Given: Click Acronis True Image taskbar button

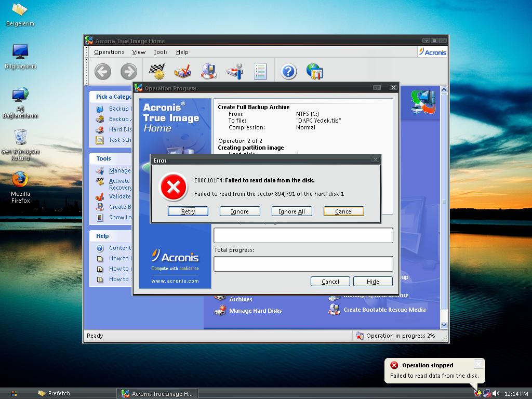Looking at the screenshot, I should tap(157, 394).
